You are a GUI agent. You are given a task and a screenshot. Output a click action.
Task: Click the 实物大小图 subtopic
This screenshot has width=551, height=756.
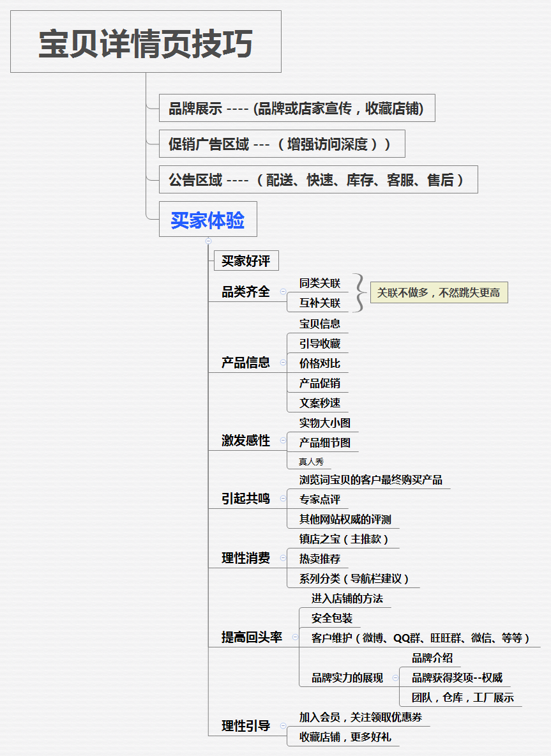coord(324,423)
